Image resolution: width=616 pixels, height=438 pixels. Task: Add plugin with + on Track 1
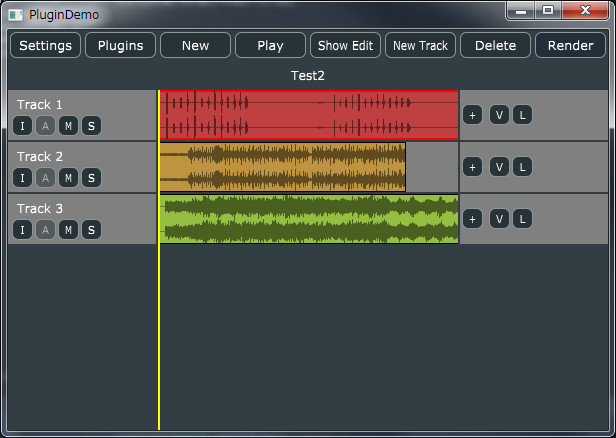473,115
